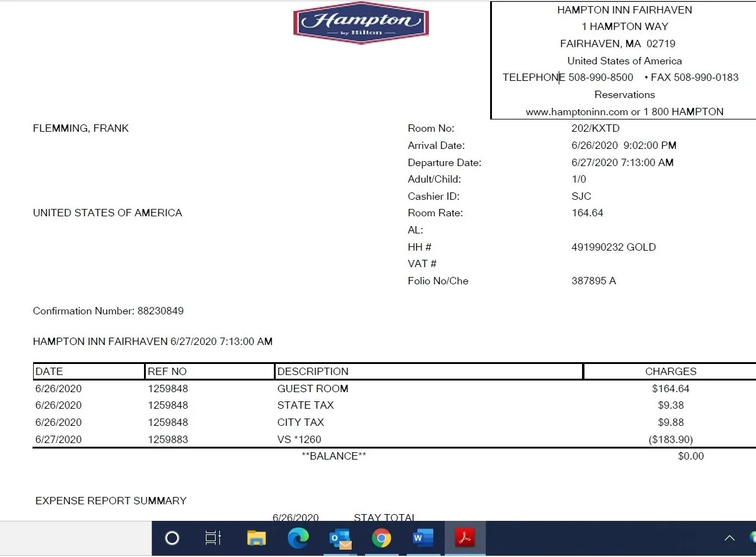This screenshot has height=557, width=756.
Task: Select Adobe Acrobat icon on the taskbar
Action: (x=464, y=538)
